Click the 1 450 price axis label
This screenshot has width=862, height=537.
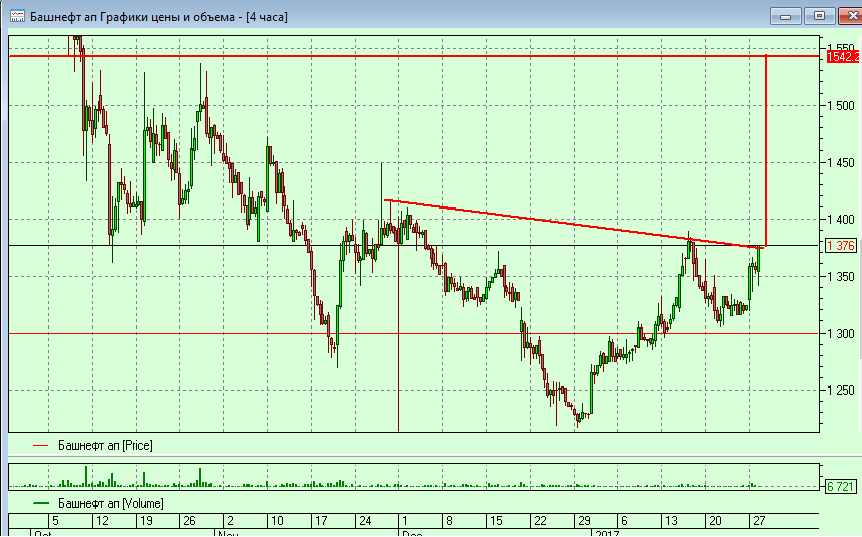pyautogui.click(x=842, y=162)
